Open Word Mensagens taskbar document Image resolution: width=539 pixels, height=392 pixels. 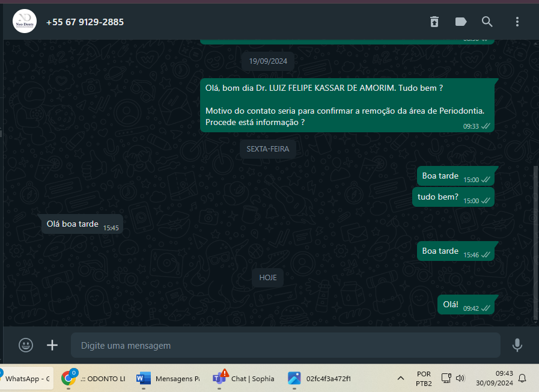point(168,379)
